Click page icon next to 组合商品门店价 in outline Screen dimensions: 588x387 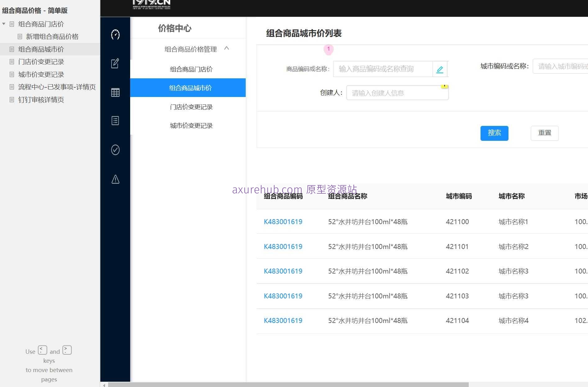tap(12, 24)
